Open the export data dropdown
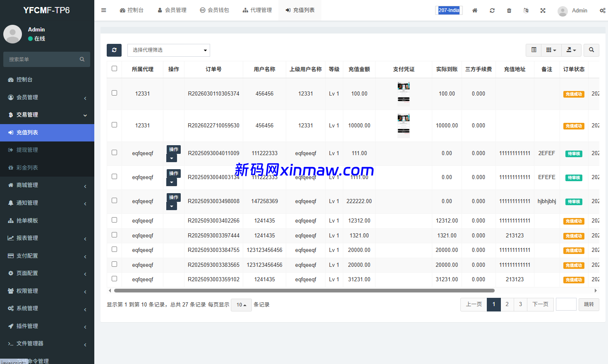This screenshot has width=608, height=364. click(x=571, y=50)
